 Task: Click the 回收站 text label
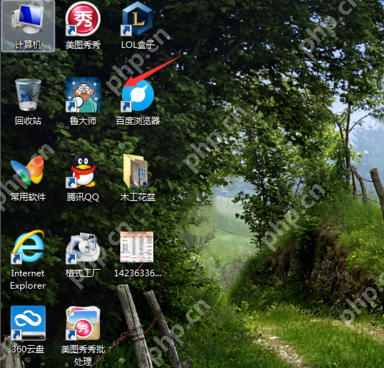(x=28, y=121)
